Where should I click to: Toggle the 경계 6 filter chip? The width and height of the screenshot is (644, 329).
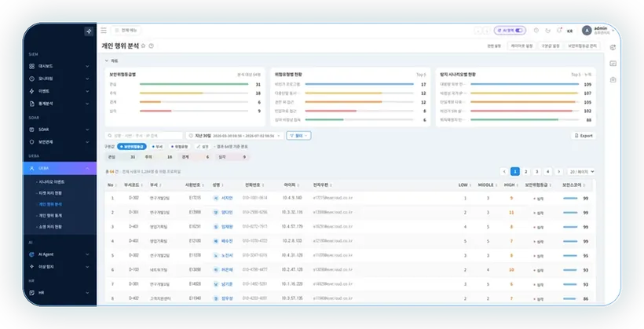(195, 157)
